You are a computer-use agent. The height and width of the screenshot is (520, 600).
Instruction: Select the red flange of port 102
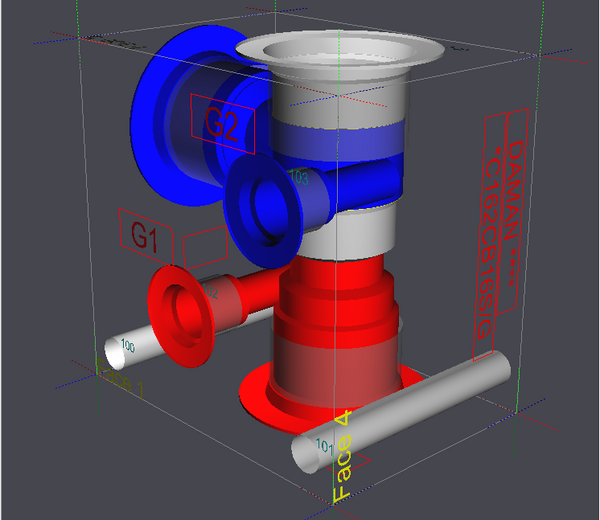(x=181, y=316)
